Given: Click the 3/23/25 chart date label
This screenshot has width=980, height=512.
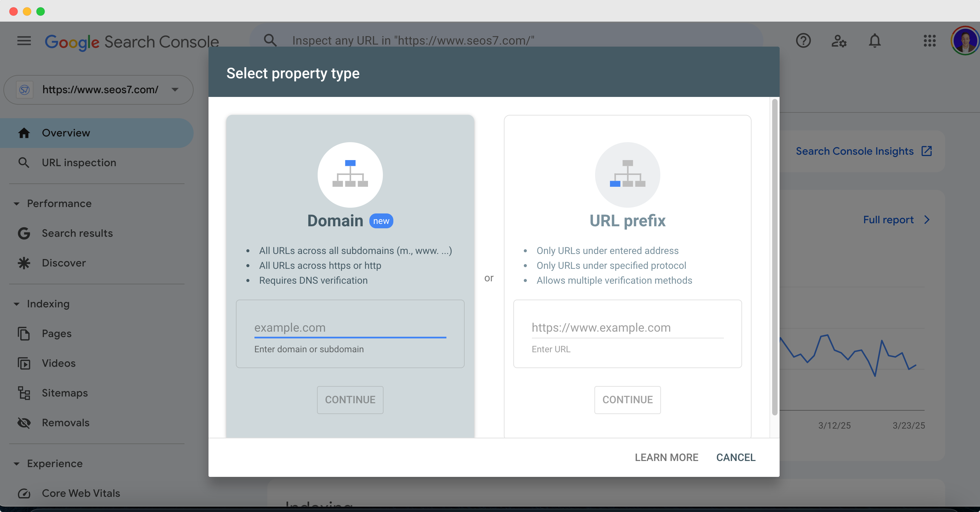Looking at the screenshot, I should (908, 425).
